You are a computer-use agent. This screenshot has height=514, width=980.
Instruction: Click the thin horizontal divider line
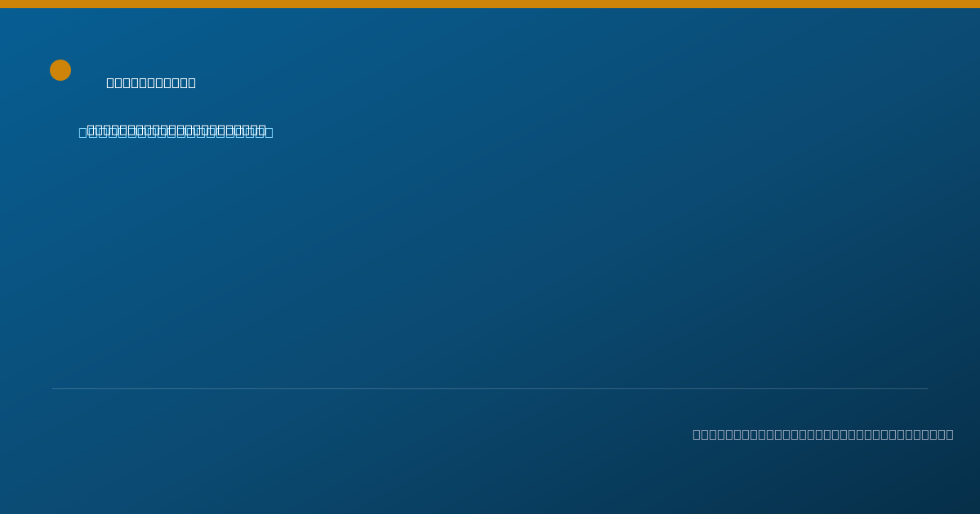coord(490,388)
